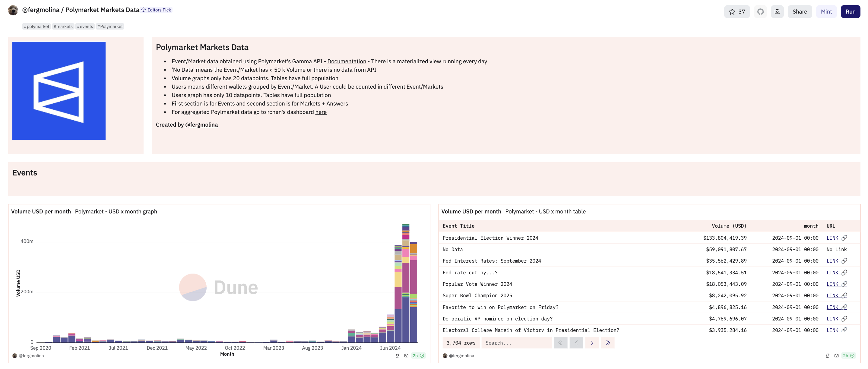The height and width of the screenshot is (369, 868).
Task: Open the GitHub icon in header
Action: 760,11
